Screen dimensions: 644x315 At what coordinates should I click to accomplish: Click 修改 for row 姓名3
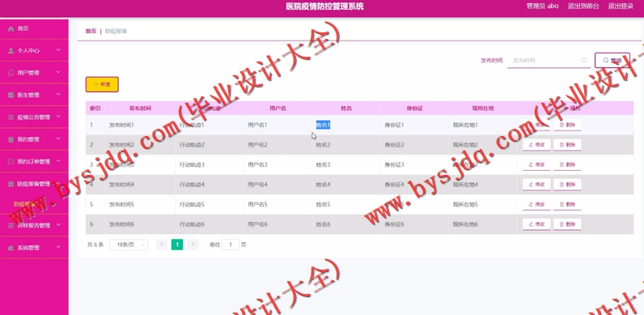(x=536, y=165)
